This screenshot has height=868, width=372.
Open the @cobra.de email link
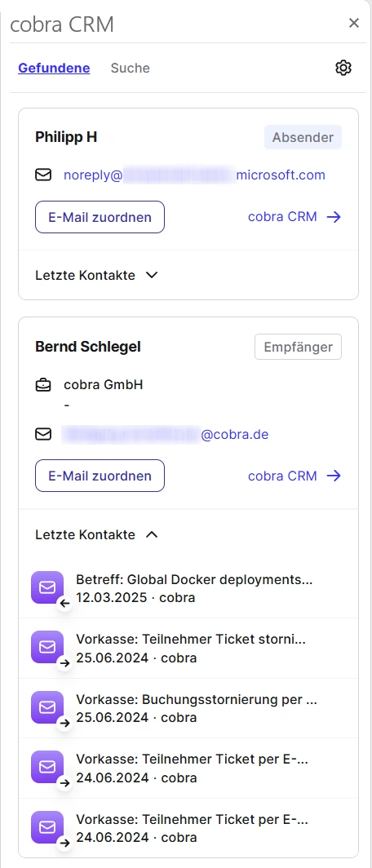click(x=166, y=435)
